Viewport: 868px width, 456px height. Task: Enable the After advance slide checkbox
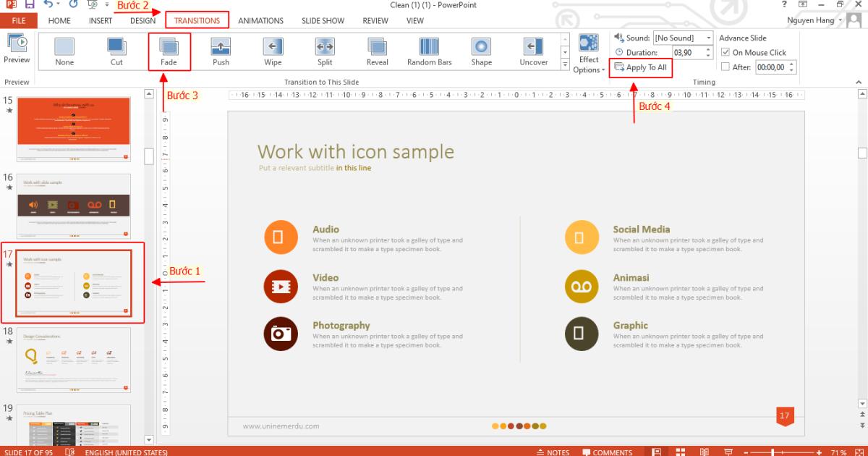[x=726, y=67]
